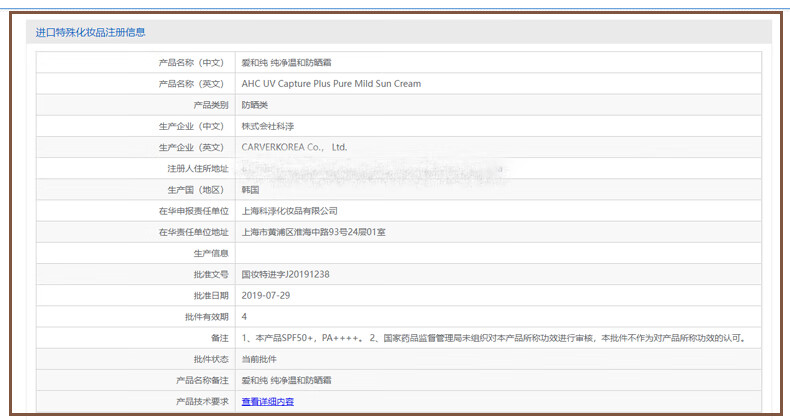Image resolution: width=790 pixels, height=420 pixels.
Task: Click the 备注 label
Action: (x=219, y=338)
